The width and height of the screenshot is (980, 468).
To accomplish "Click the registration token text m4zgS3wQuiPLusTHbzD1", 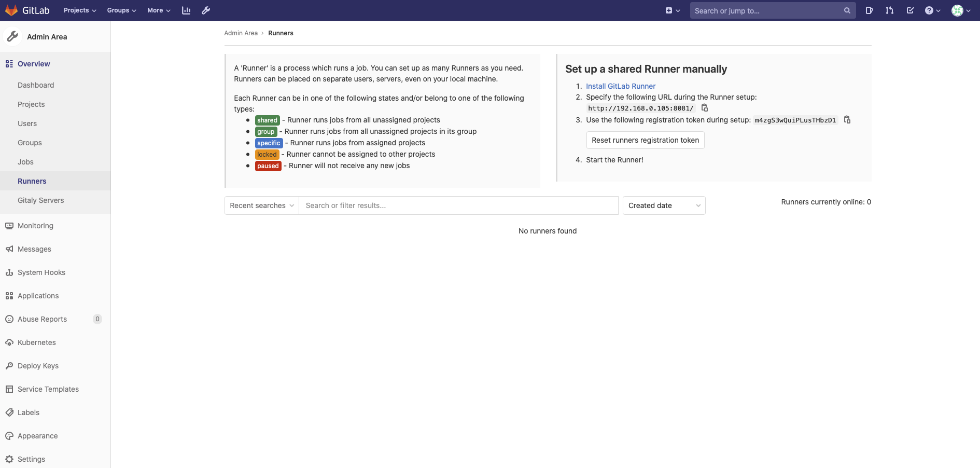I will pyautogui.click(x=795, y=120).
